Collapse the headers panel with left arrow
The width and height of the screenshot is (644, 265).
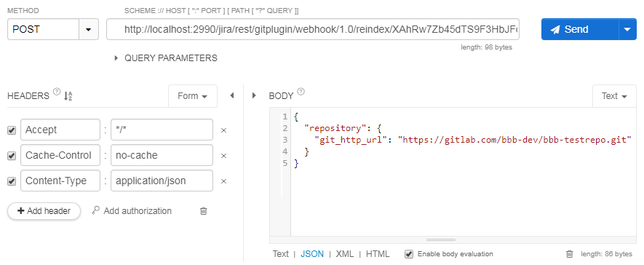point(231,95)
